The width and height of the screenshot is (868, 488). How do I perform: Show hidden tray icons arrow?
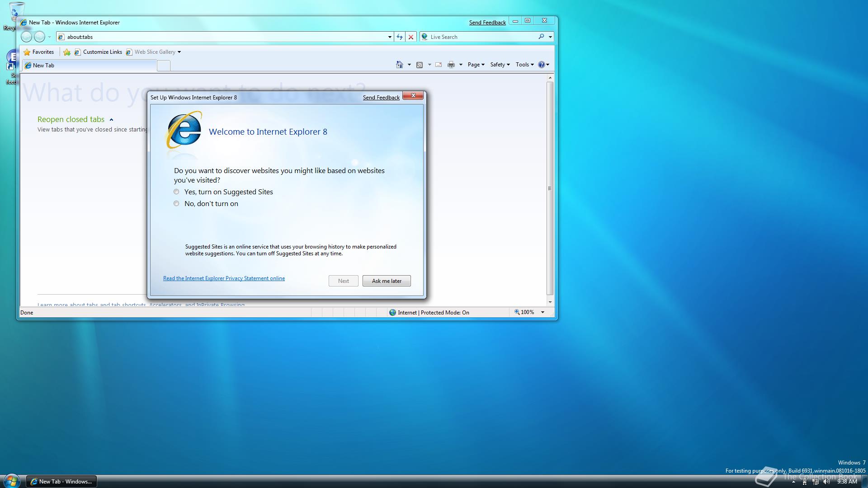point(793,482)
